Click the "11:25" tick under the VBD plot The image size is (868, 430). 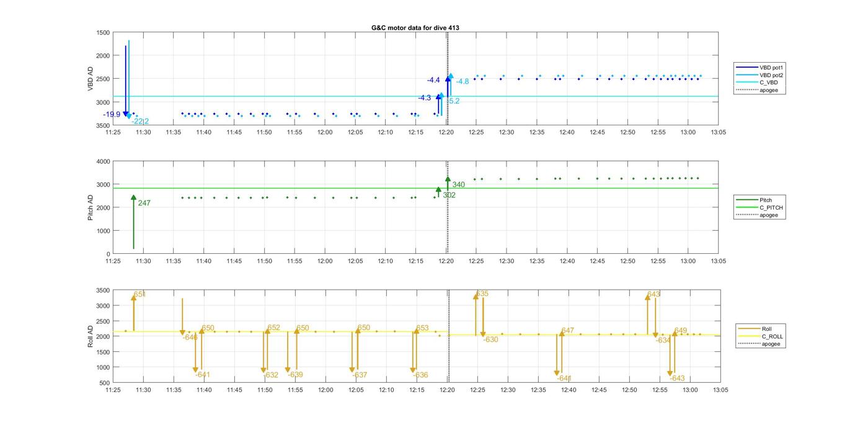point(113,132)
